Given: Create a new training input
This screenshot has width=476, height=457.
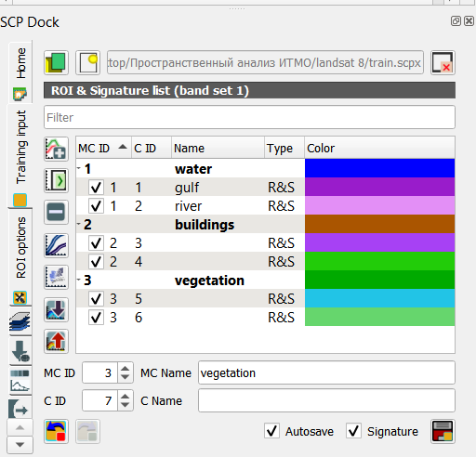Looking at the screenshot, I should 88,62.
